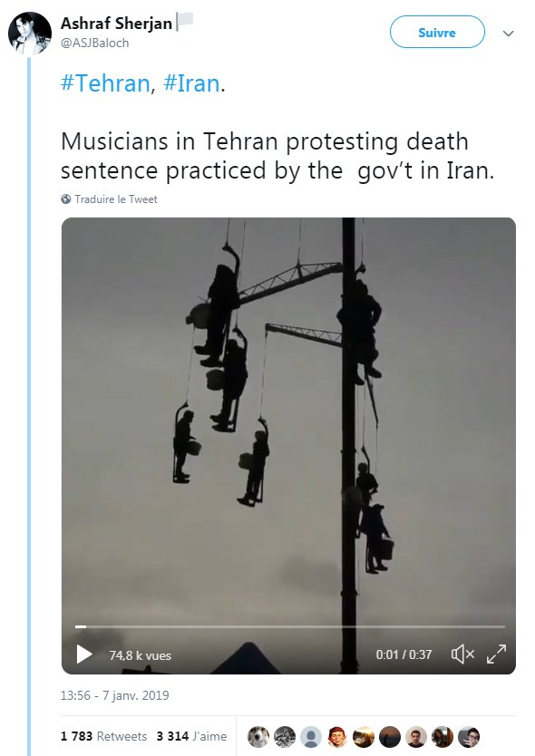View the 1 783 Retweets list
Image resolution: width=535 pixels, height=756 pixels.
click(103, 736)
